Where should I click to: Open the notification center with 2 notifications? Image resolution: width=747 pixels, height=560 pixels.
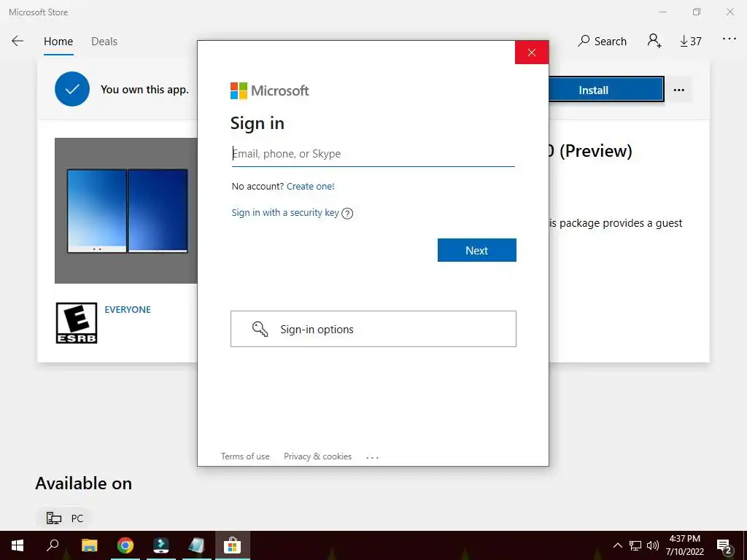[x=724, y=546]
